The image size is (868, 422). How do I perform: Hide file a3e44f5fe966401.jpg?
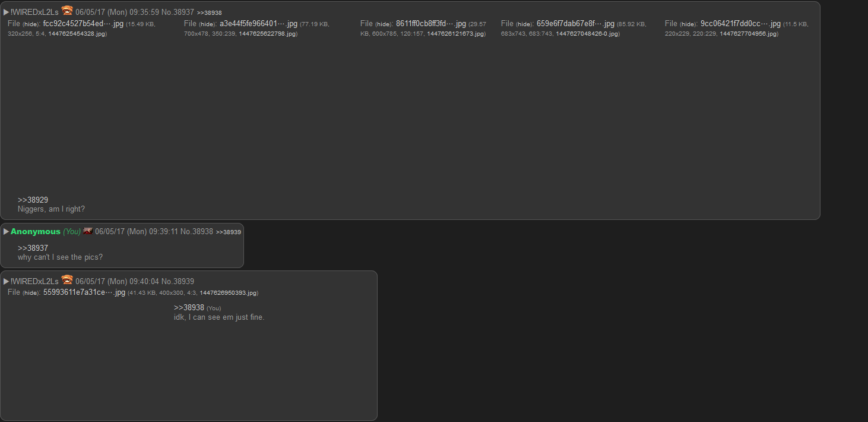pos(207,24)
